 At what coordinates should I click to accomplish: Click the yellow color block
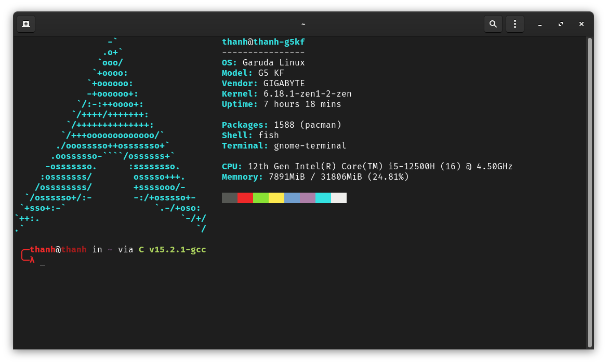[276, 198]
